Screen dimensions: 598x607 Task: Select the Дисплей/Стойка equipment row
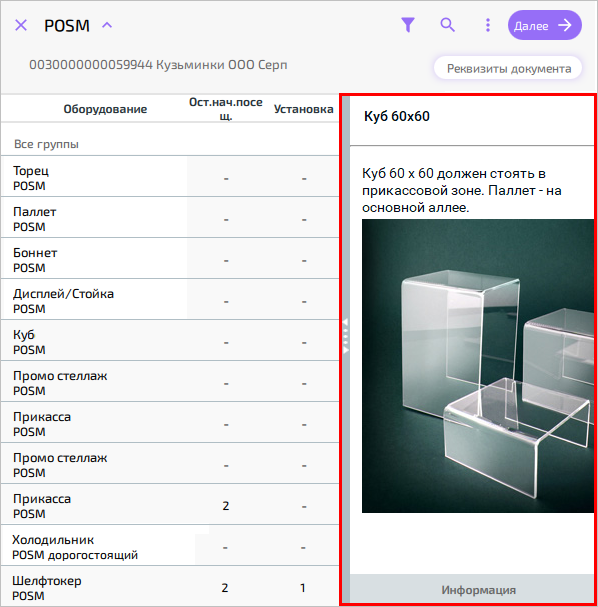pos(170,301)
